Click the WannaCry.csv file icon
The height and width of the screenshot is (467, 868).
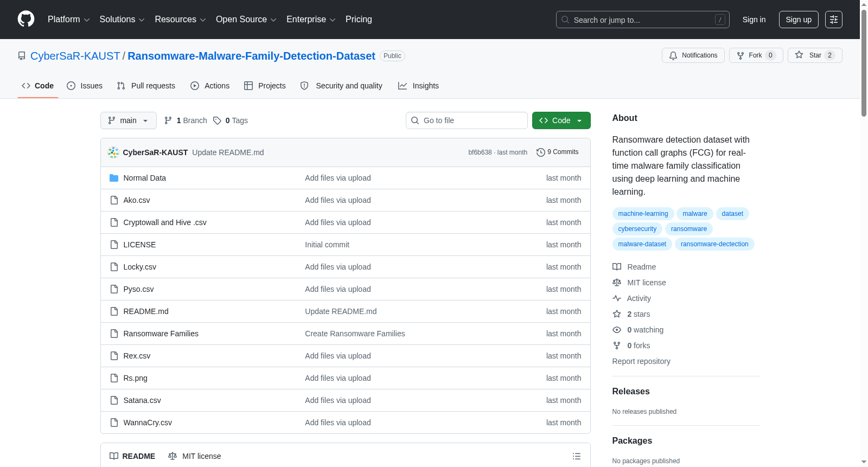coord(114,423)
